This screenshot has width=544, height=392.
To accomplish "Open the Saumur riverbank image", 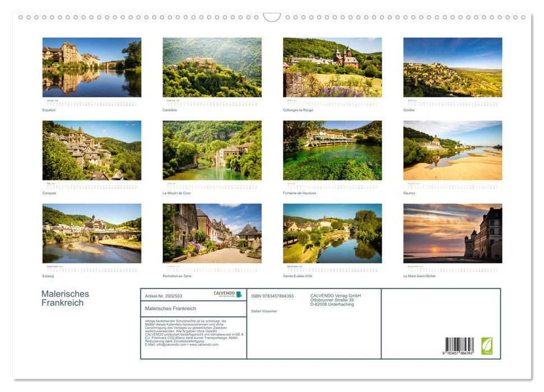I will tap(452, 150).
